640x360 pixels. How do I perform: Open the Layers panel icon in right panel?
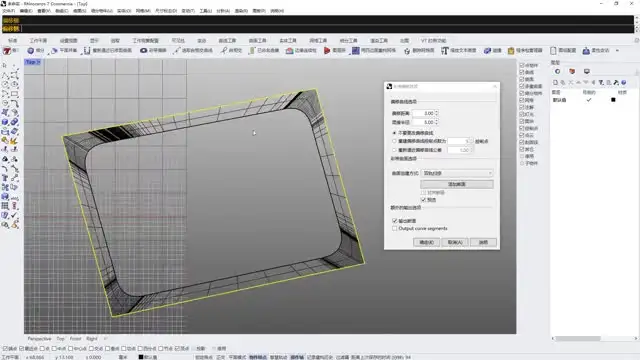pos(557,71)
